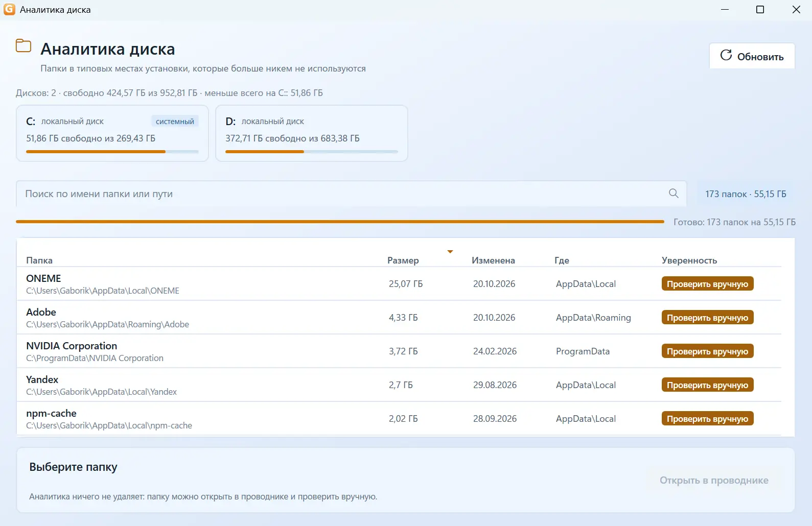The width and height of the screenshot is (812, 526).
Task: Click ProgramData location cell
Action: coord(583,351)
